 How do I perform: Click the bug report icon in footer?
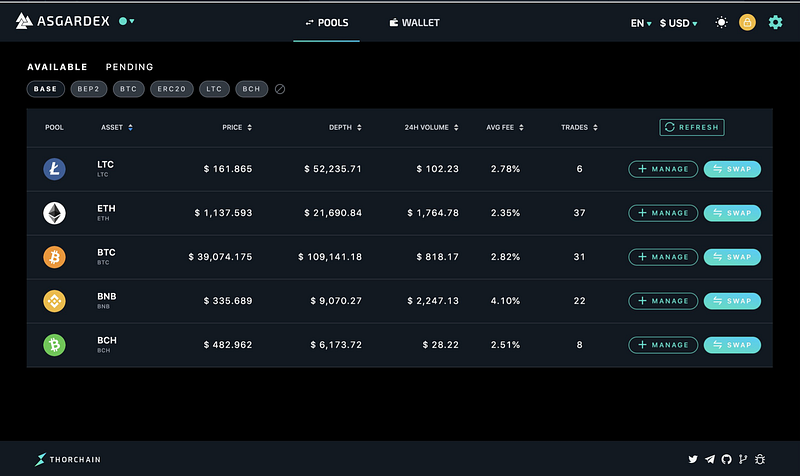pos(760,459)
